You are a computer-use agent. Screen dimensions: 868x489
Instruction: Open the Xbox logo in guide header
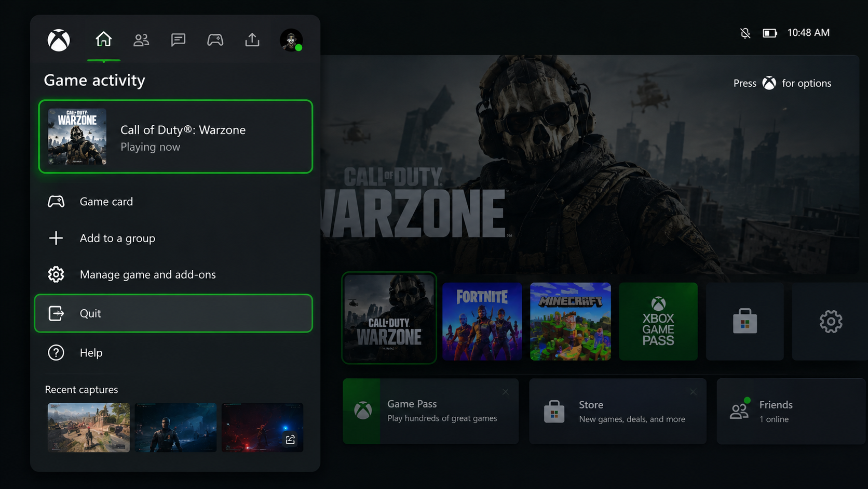59,40
